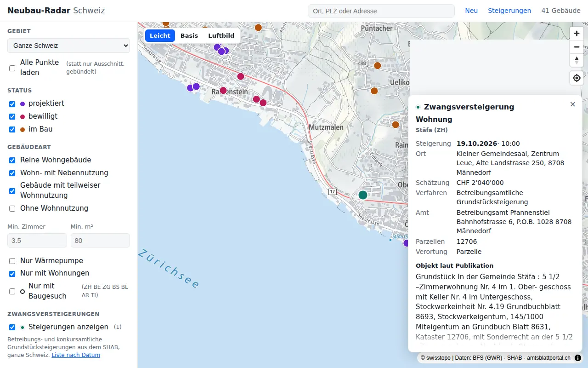
Task: Toggle Wohn- mit Nebennutzung checkbox
Action: point(12,173)
